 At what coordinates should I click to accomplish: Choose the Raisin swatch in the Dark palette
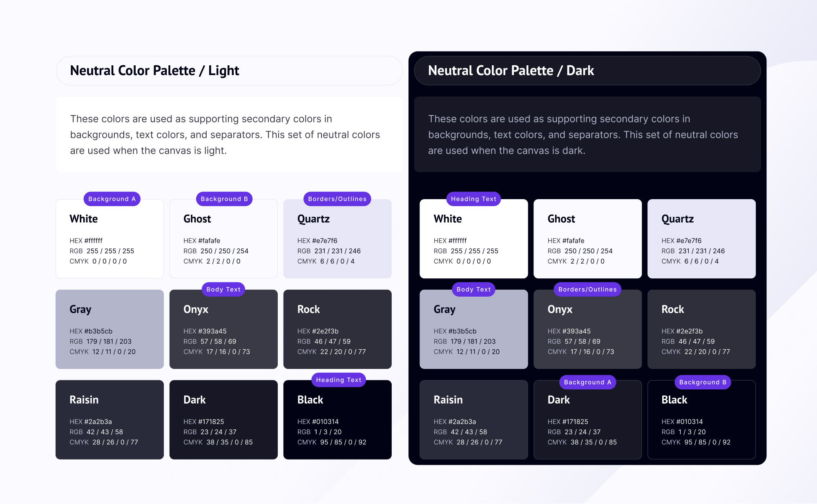(473, 420)
